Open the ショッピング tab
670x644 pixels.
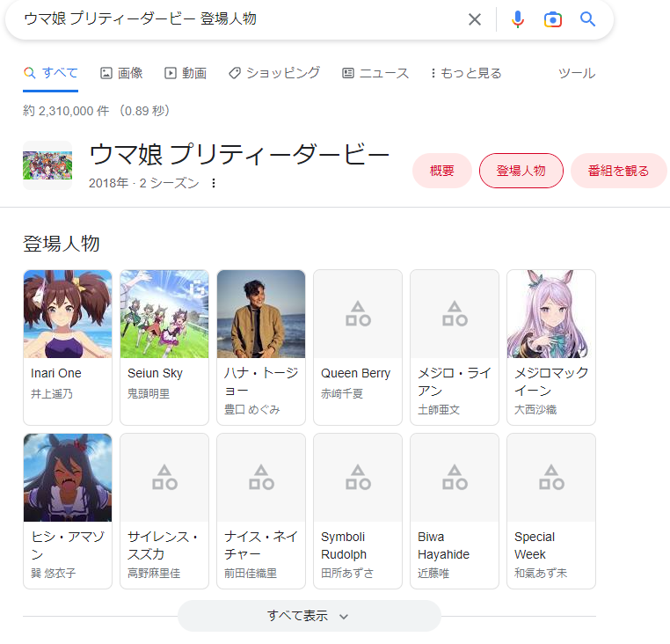coord(274,73)
